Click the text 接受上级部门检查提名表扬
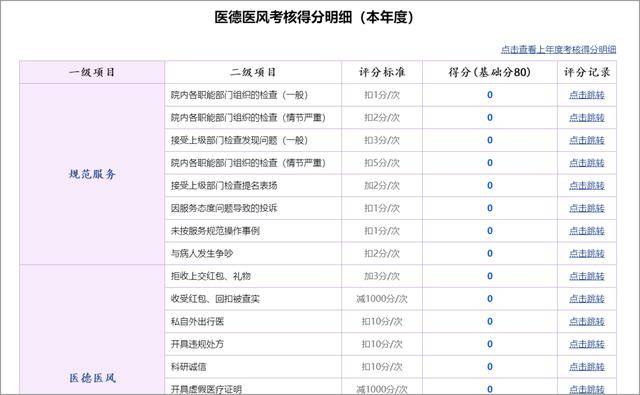The image size is (640, 395). 224,186
